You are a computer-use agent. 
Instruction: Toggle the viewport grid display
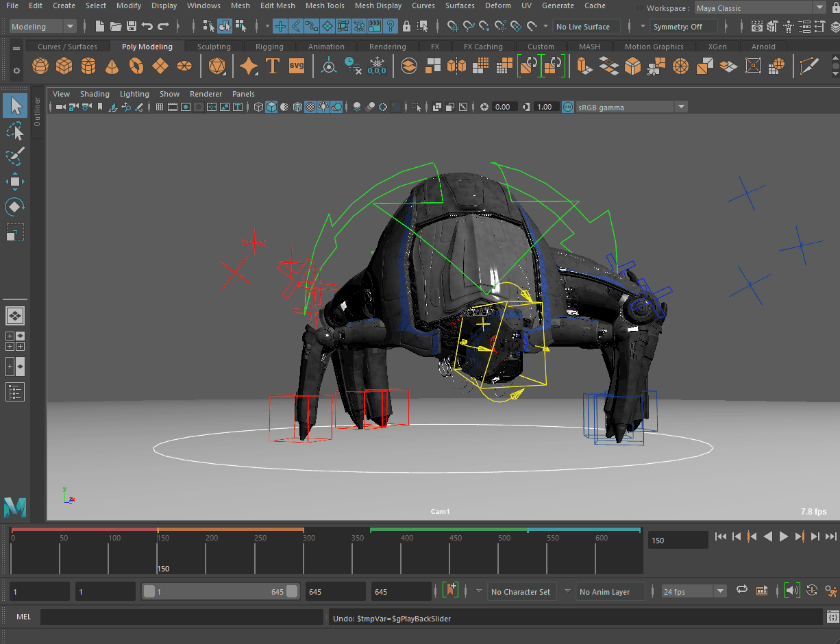(160, 107)
